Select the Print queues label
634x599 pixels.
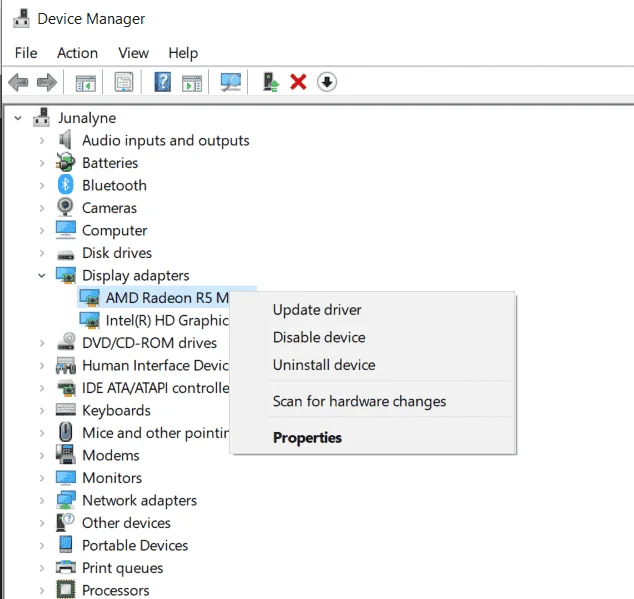pos(123,568)
